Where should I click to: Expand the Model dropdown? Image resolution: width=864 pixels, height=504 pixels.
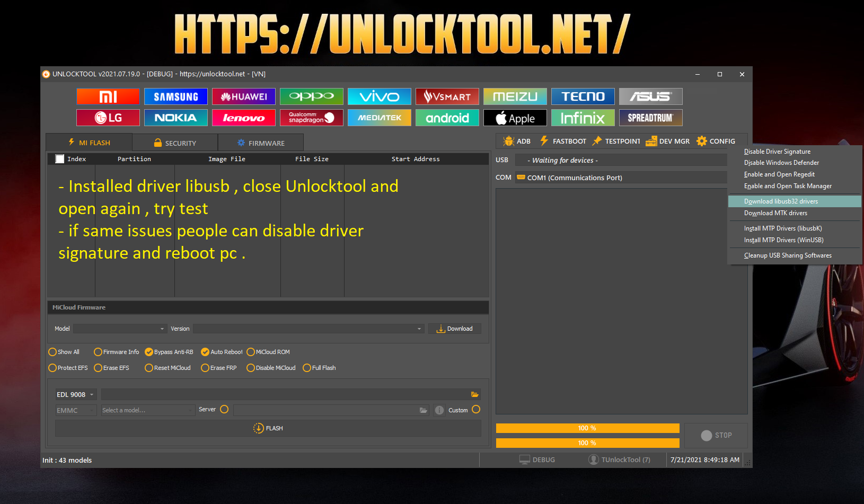tap(120, 329)
